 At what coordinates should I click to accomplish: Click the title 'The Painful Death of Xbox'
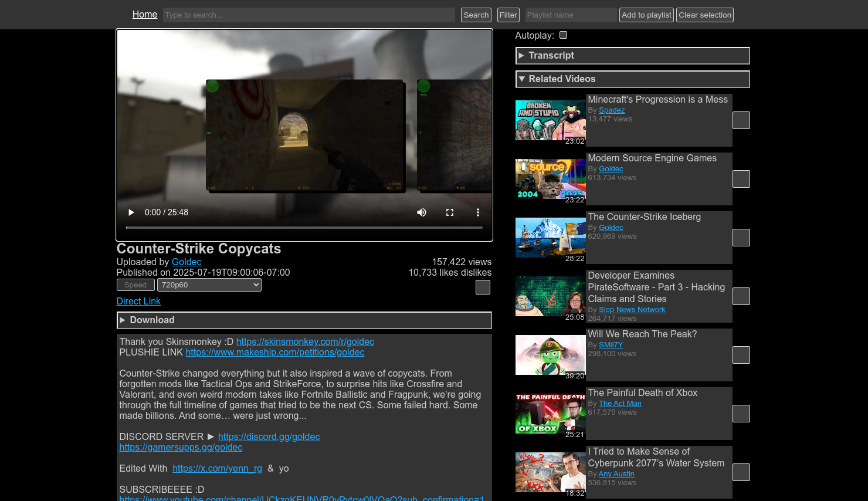pyautogui.click(x=643, y=393)
